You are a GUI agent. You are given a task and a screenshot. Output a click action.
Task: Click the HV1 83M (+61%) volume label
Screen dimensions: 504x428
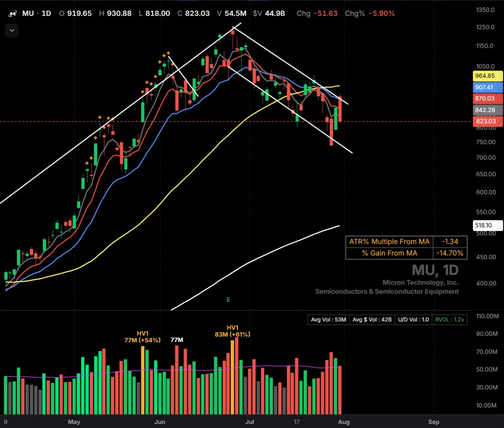click(x=232, y=331)
